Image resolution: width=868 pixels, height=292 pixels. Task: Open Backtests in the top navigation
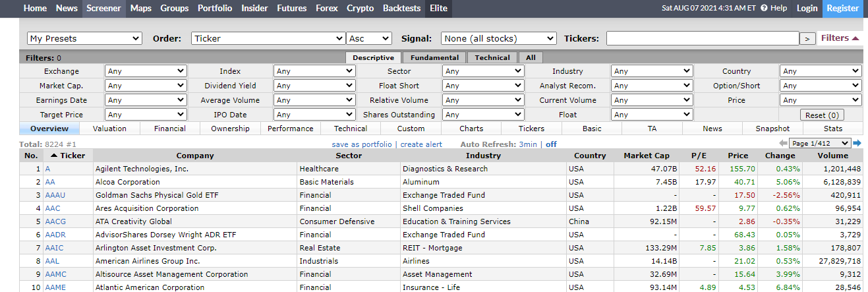[x=401, y=8]
